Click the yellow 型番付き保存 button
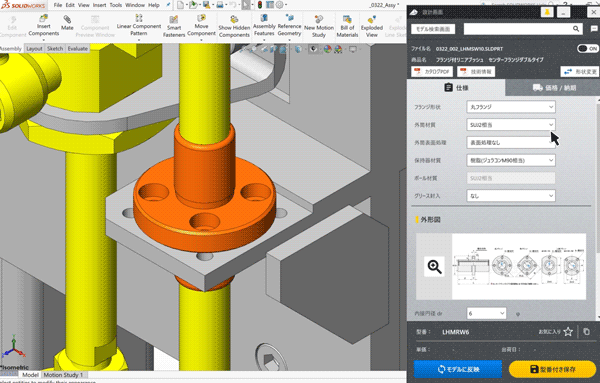The height and width of the screenshot is (383, 600). point(553,369)
